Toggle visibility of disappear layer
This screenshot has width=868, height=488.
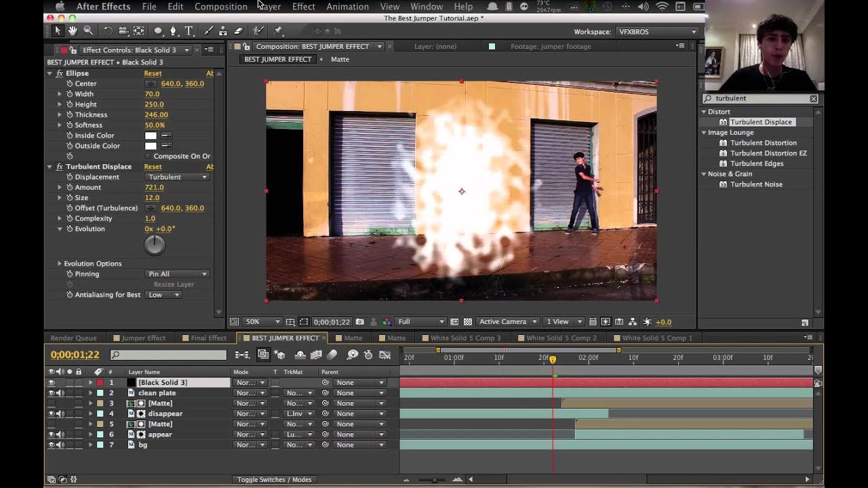(x=51, y=413)
